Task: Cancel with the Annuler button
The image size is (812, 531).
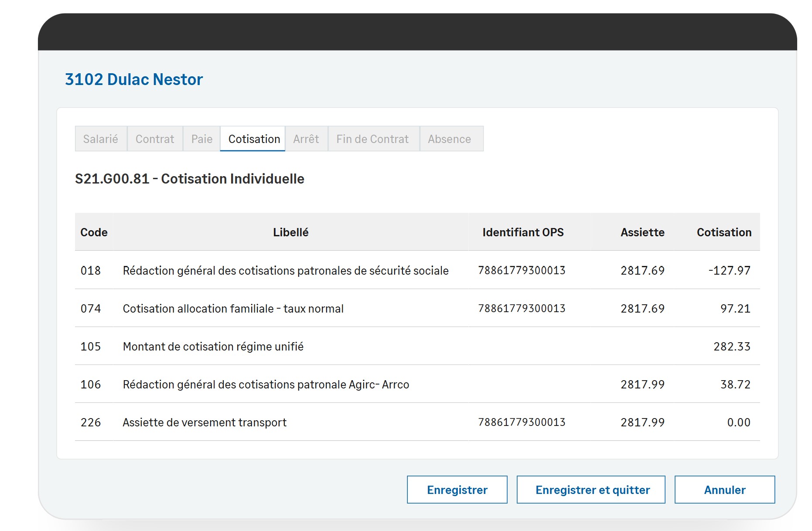Action: pyautogui.click(x=725, y=490)
